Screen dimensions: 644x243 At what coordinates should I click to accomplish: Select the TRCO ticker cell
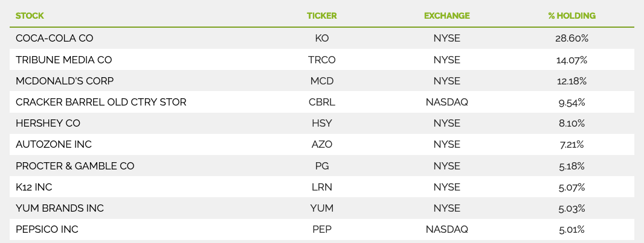[322, 60]
